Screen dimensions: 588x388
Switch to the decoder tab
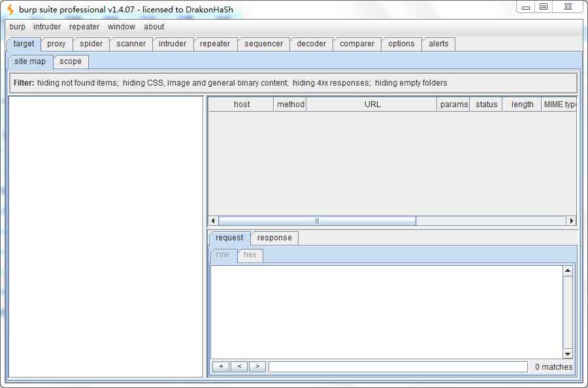pos(311,44)
